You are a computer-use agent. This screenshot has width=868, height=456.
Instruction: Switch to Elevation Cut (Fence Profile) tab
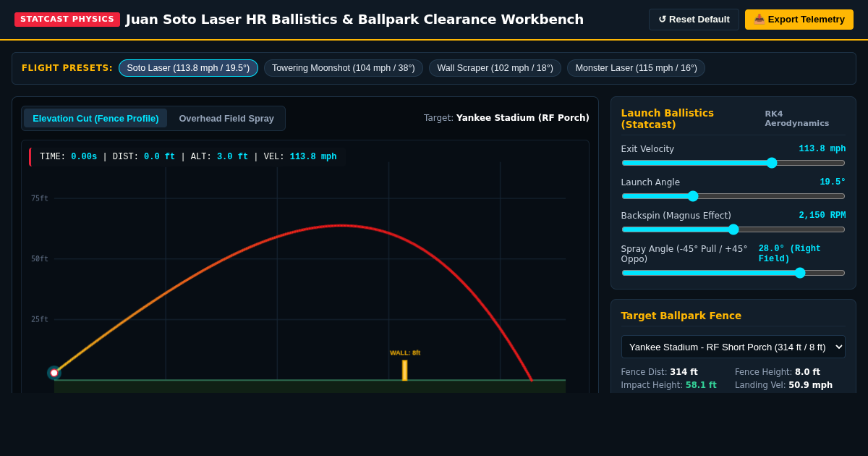point(95,118)
